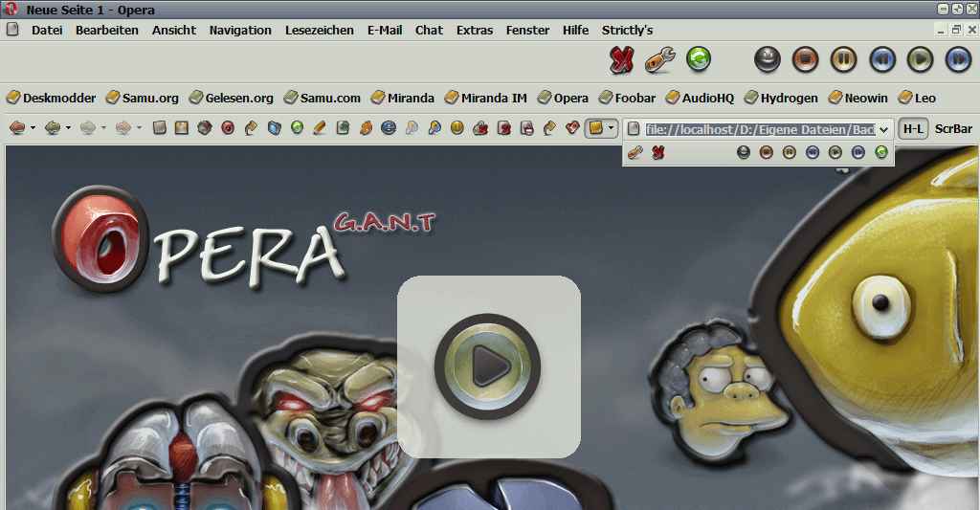Open the Lesezeichen menu
Viewport: 980px width, 510px height.
coord(320,30)
